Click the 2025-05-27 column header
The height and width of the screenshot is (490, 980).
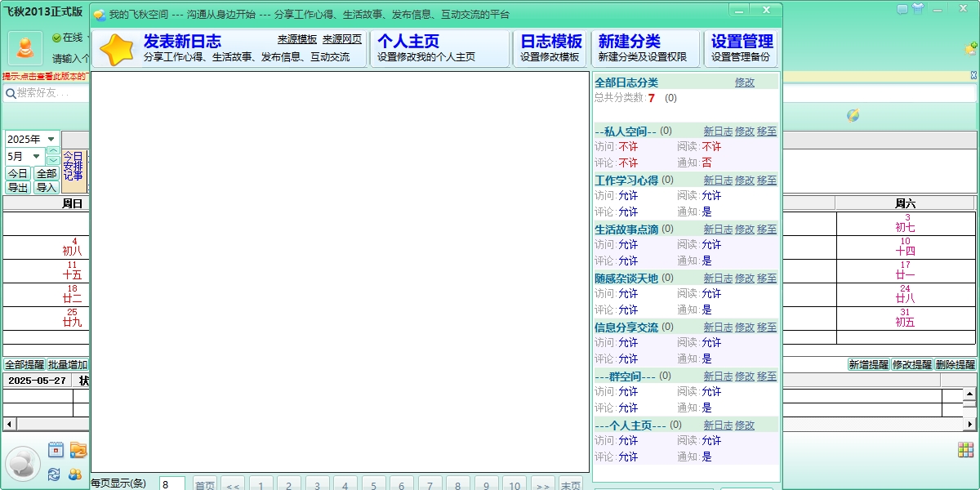point(37,381)
